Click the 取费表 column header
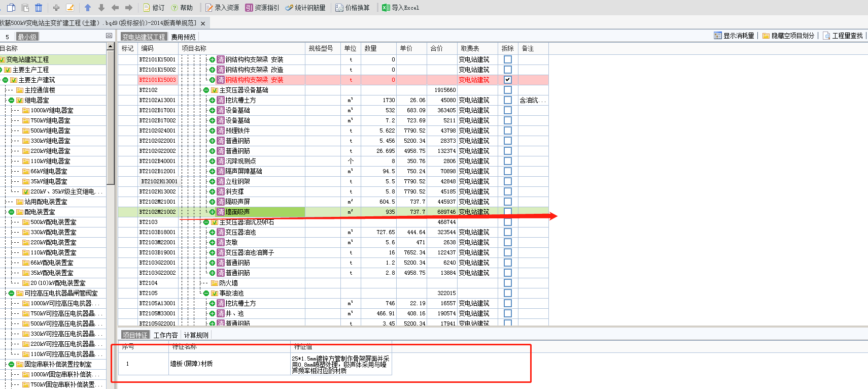Image resolution: width=868 pixels, height=389 pixels. point(477,48)
